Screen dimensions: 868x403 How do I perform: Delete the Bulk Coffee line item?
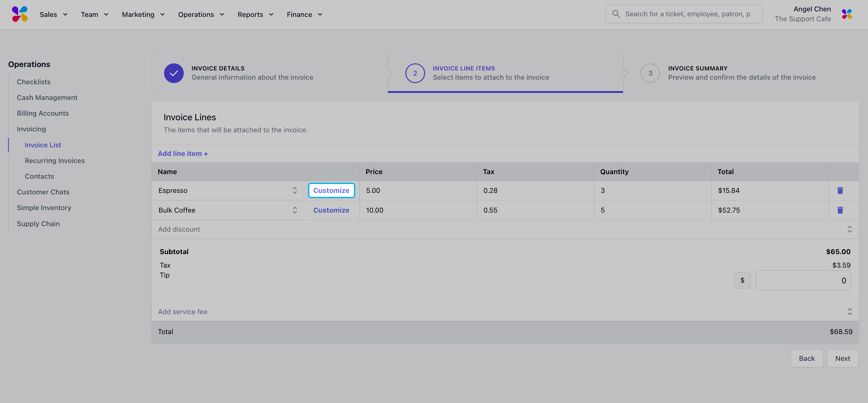pos(840,210)
